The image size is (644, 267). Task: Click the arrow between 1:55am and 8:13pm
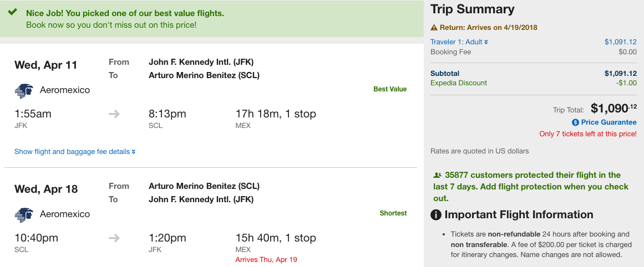click(x=114, y=114)
